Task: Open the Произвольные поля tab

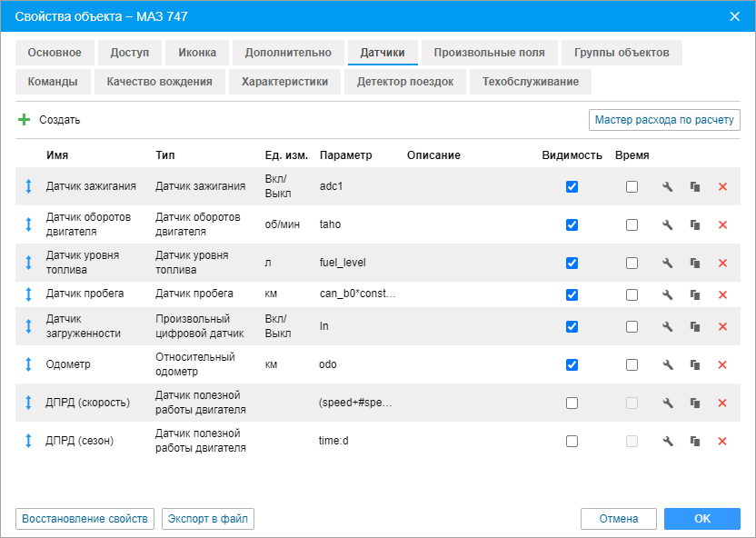Action: [490, 53]
